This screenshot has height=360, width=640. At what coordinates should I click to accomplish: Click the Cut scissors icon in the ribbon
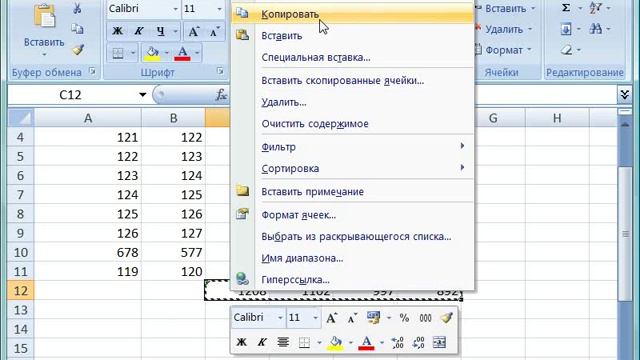77,8
